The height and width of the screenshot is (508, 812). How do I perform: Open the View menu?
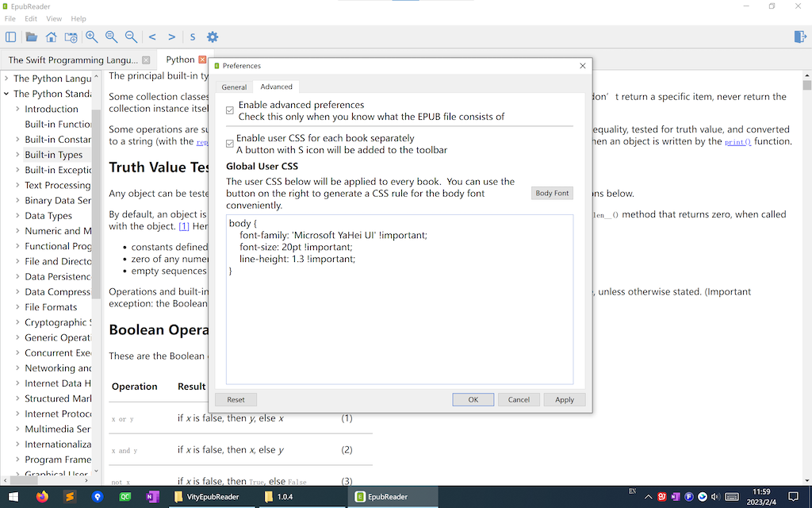pos(53,18)
